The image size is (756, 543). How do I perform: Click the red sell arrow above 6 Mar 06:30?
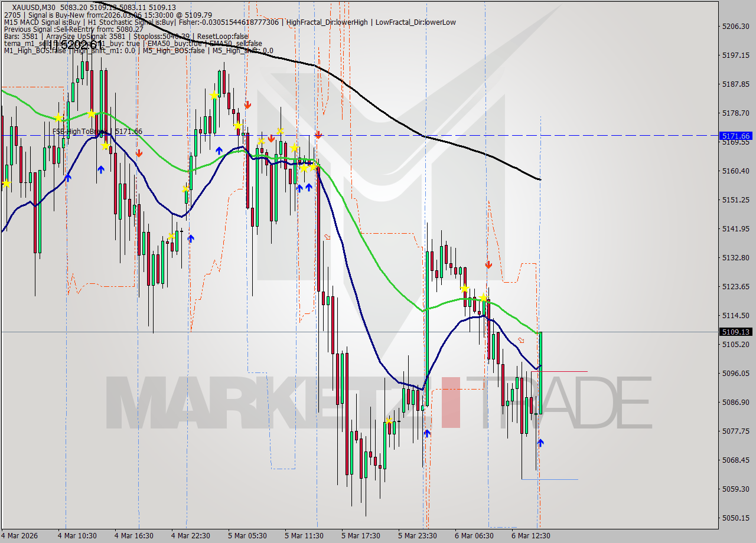[489, 264]
